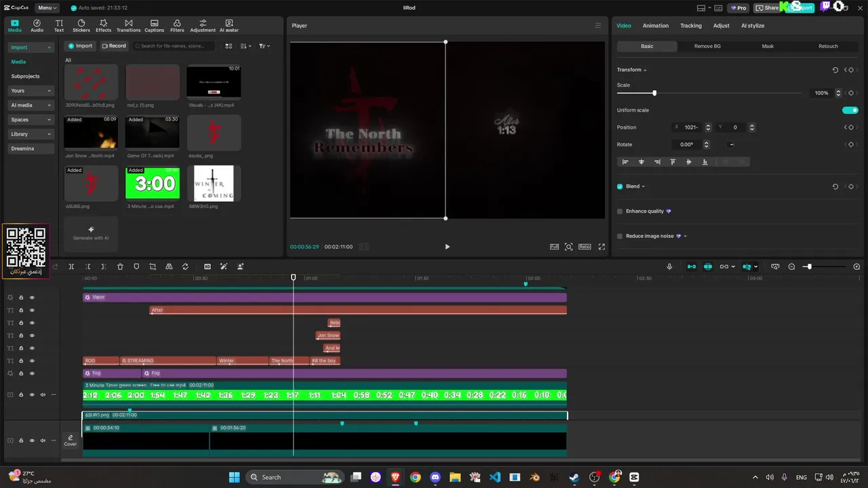Open the Stickers panel

81,26
